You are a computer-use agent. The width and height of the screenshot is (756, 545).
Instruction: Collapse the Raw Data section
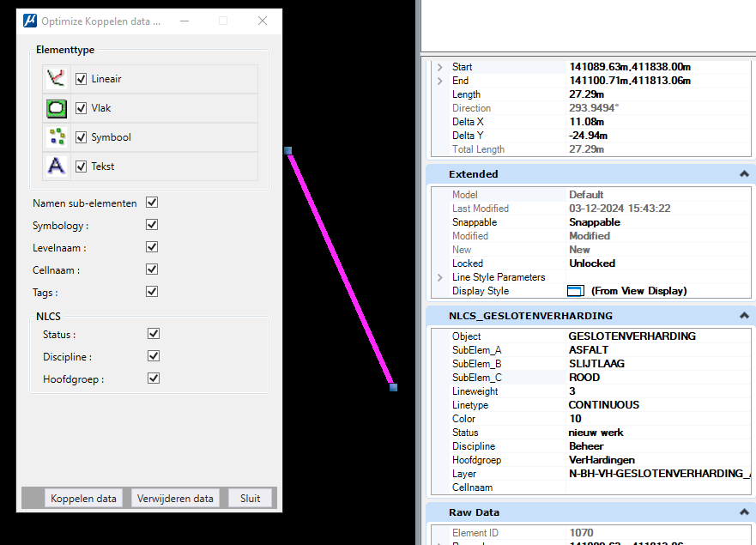(x=744, y=512)
